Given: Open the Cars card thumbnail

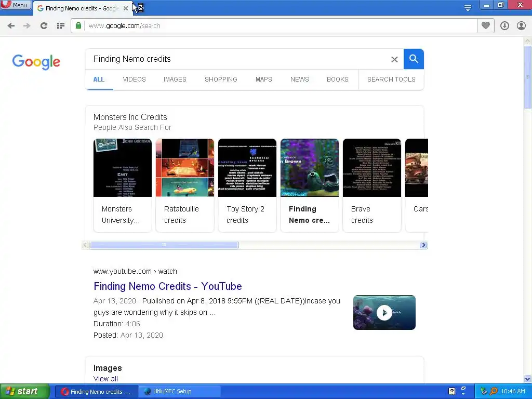Looking at the screenshot, I should [x=417, y=168].
